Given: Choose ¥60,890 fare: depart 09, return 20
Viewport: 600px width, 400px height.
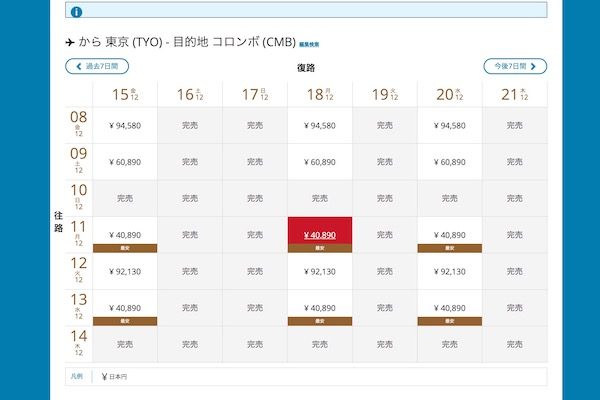Looking at the screenshot, I should 450,162.
